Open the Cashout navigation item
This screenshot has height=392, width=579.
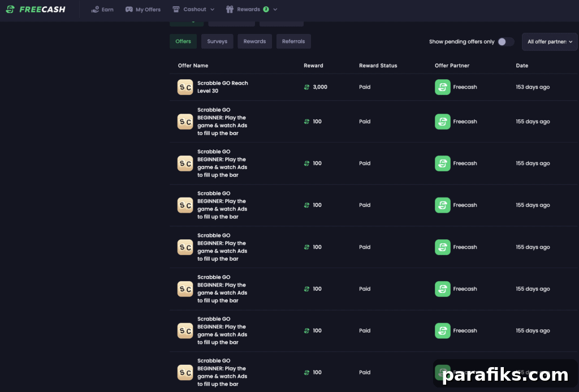195,9
